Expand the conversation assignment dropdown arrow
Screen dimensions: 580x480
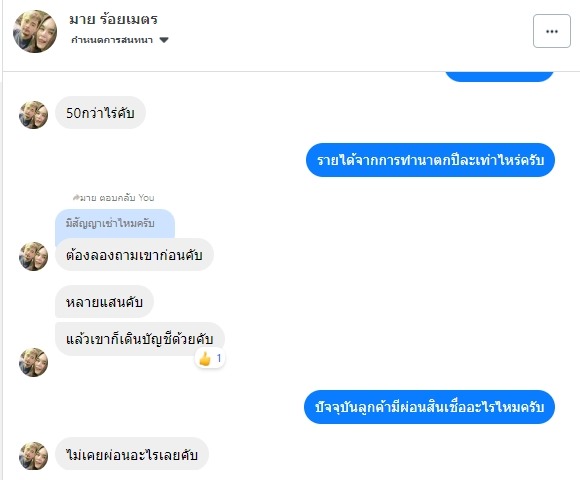[164, 40]
